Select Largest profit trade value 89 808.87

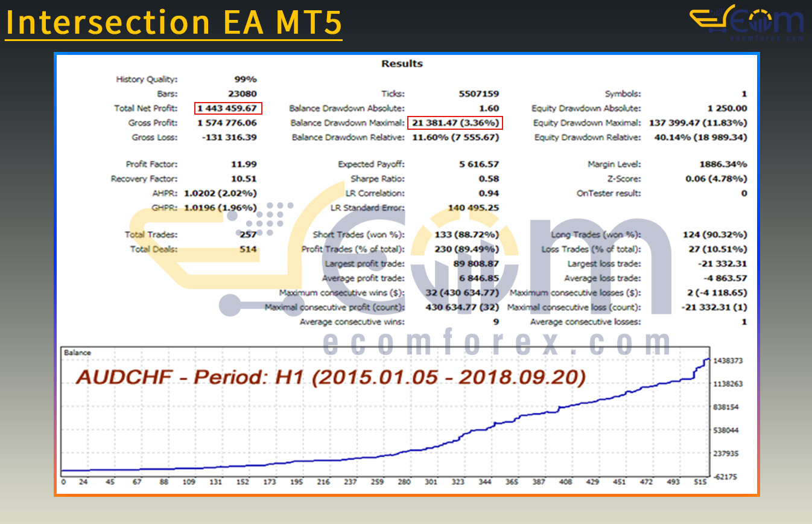[476, 264]
